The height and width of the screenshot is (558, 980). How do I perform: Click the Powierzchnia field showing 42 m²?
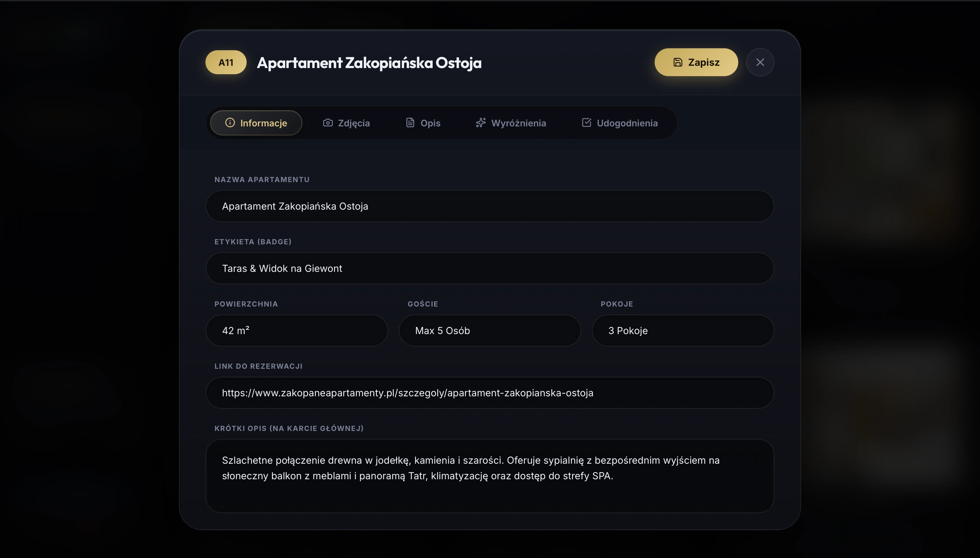click(x=297, y=331)
